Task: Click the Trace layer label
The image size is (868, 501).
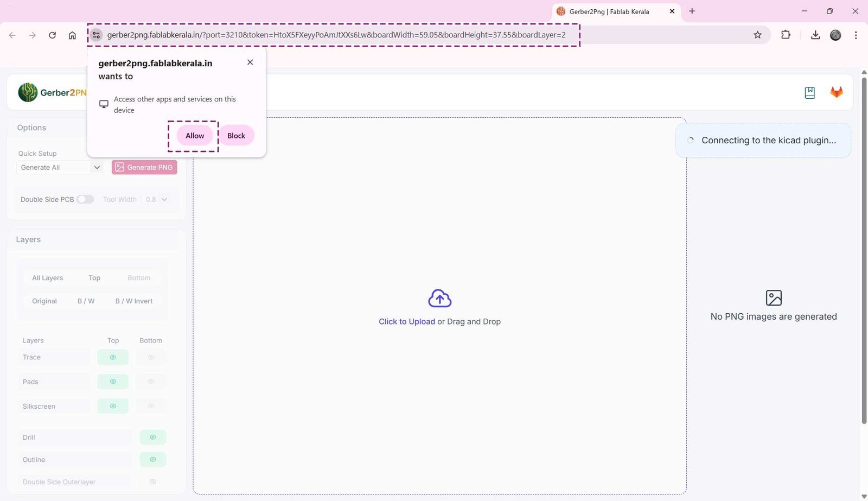Action: tap(31, 357)
